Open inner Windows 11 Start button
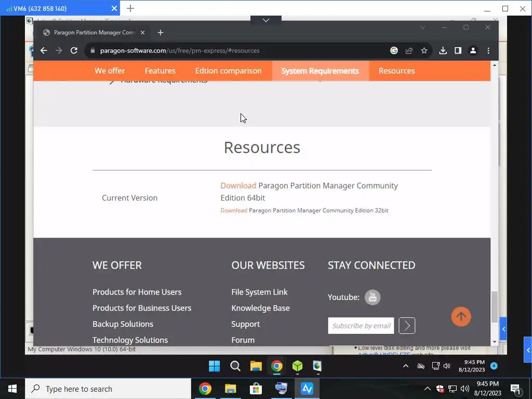Screen dimensions: 532x399 click(x=215, y=366)
